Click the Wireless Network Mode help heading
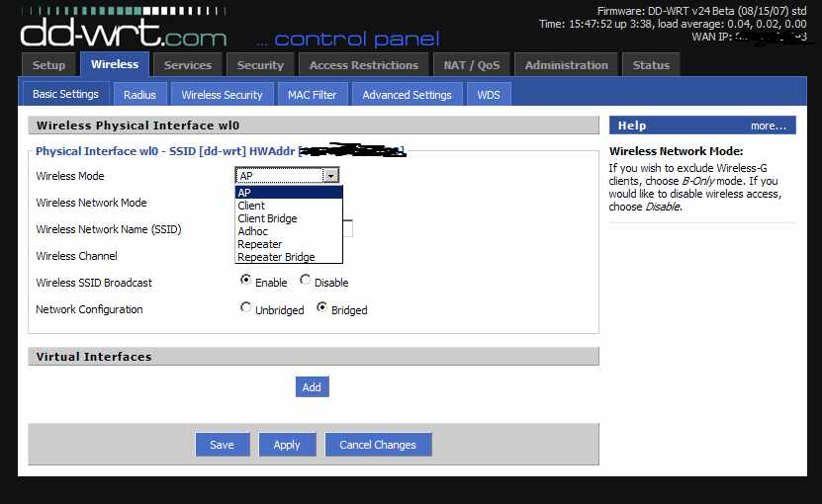This screenshot has width=822, height=504. point(676,151)
